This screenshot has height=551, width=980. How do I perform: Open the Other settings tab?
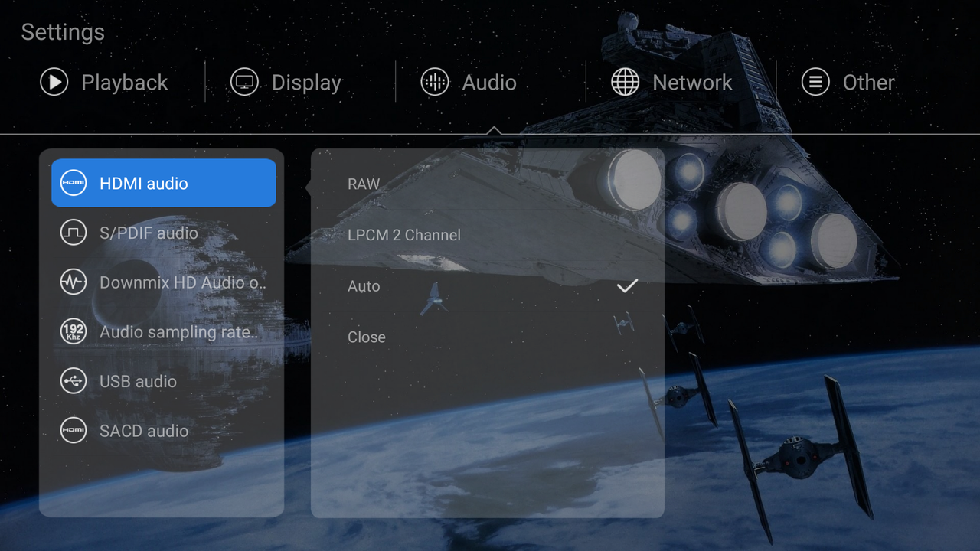[x=848, y=82]
